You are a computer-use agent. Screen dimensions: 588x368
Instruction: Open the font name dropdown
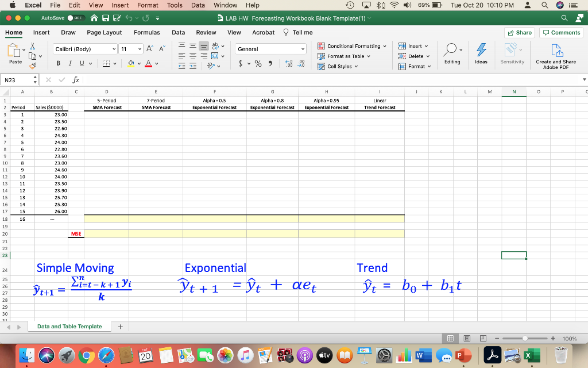[114, 50]
